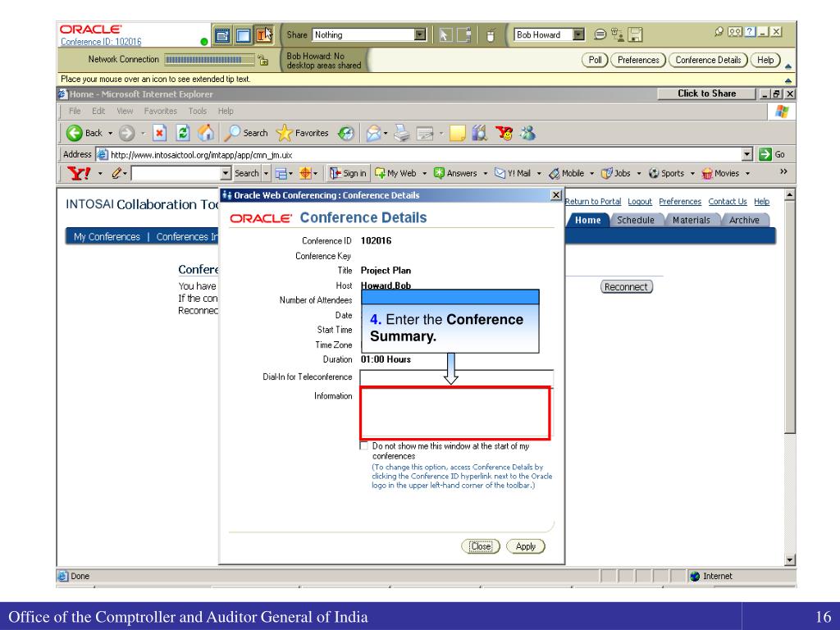Click the Mail envelope toolbar icon
This screenshot has height=630, width=840.
click(x=374, y=133)
